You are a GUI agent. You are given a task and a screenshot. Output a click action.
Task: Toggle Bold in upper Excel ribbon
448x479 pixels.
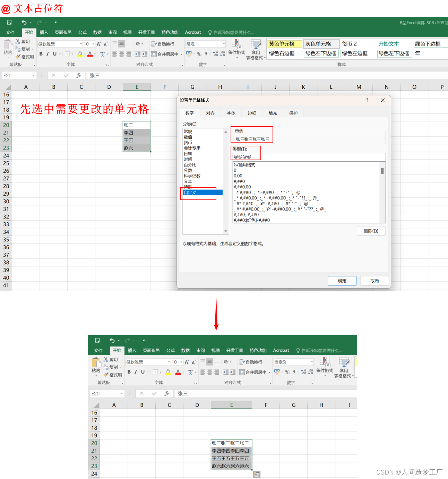point(41,54)
